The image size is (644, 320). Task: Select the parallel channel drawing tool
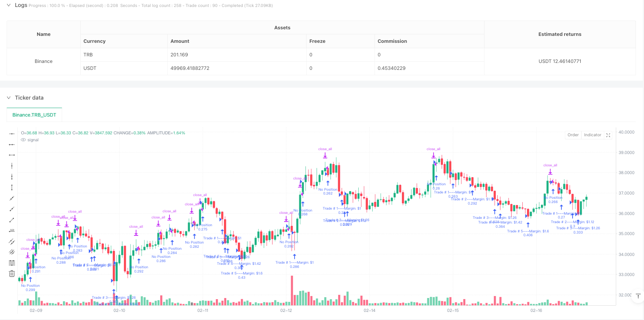point(12,242)
